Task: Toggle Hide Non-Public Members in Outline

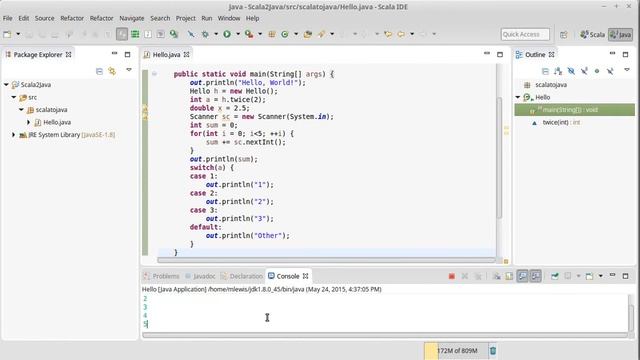Action: 597,71
